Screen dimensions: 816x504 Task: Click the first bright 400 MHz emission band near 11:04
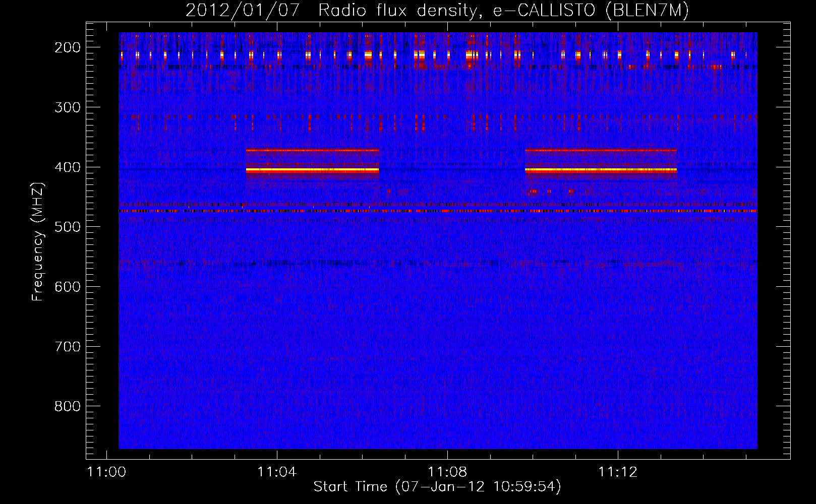tap(312, 170)
